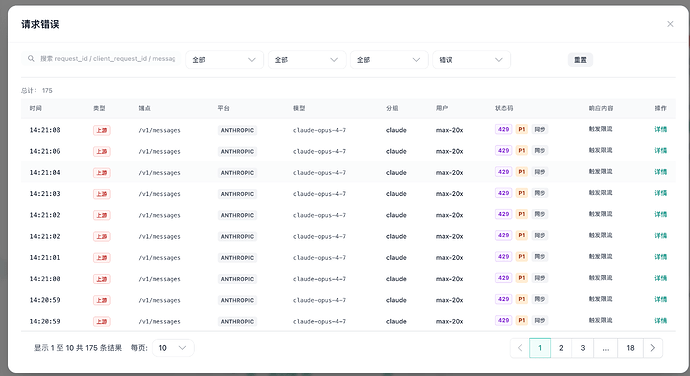Jump to page 3 in the pagination
The height and width of the screenshot is (376, 690).
(583, 348)
